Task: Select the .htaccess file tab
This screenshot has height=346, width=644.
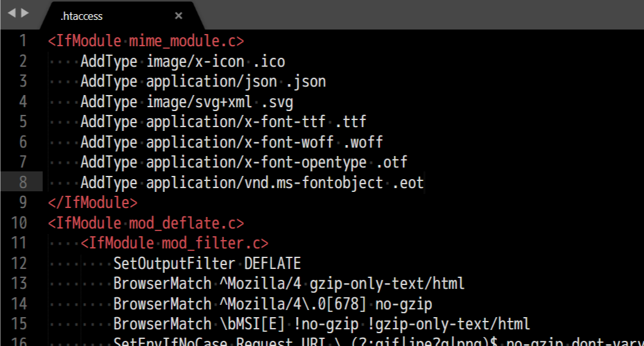Action: pyautogui.click(x=82, y=16)
